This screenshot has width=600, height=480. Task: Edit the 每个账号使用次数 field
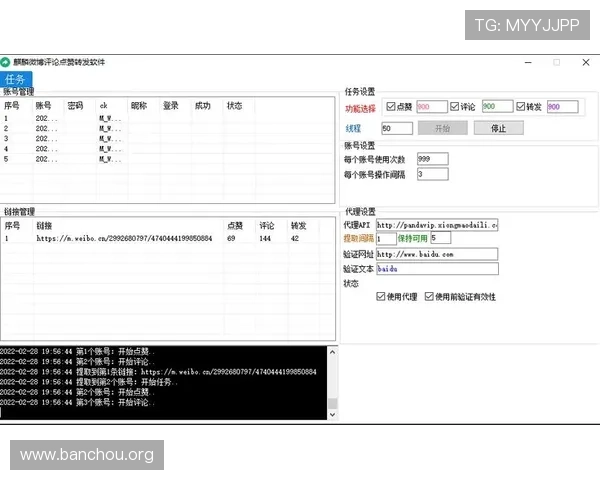coord(433,159)
